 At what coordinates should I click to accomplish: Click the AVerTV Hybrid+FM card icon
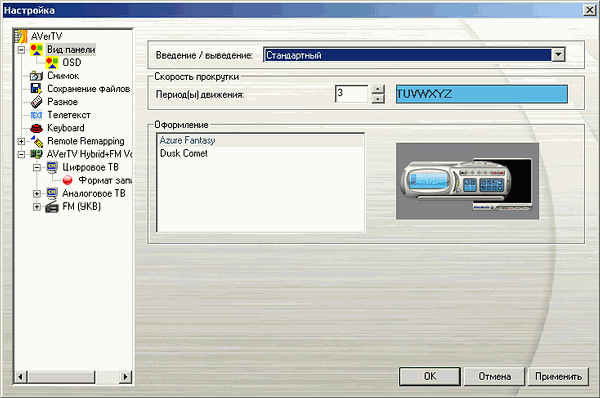coord(36,154)
